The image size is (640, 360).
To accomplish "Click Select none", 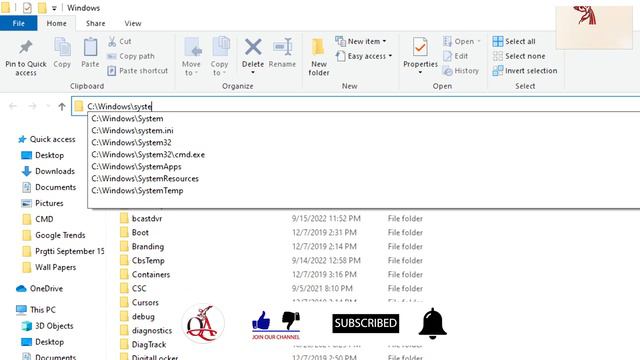I will (519, 56).
